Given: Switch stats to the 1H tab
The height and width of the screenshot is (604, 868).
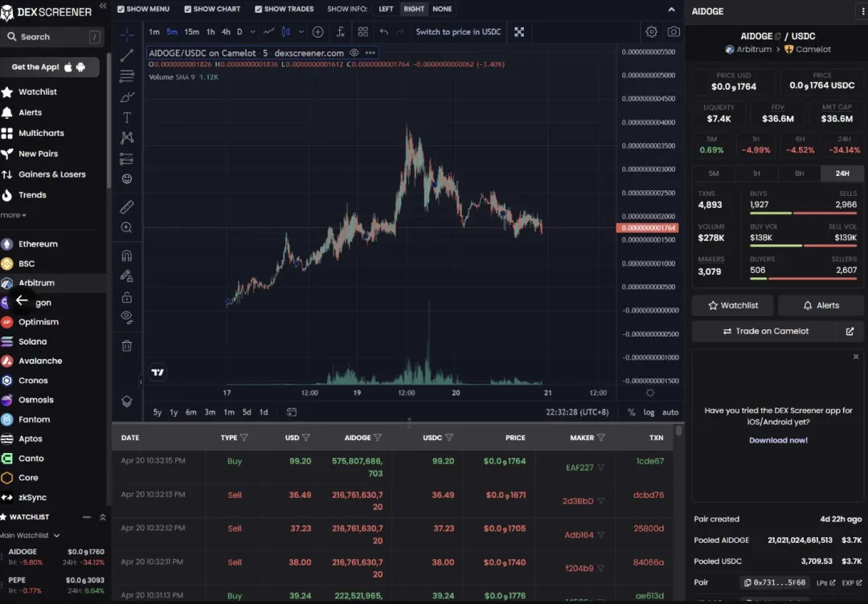Looking at the screenshot, I should coord(756,173).
